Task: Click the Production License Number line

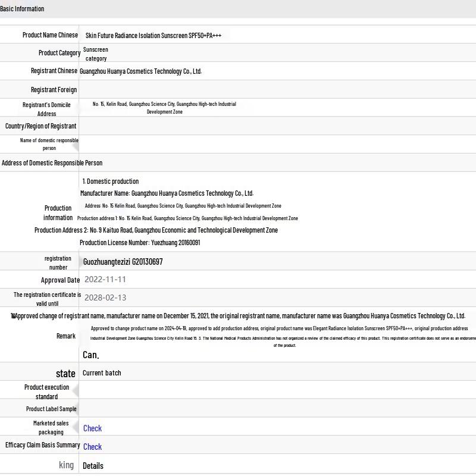Action: pos(140,243)
